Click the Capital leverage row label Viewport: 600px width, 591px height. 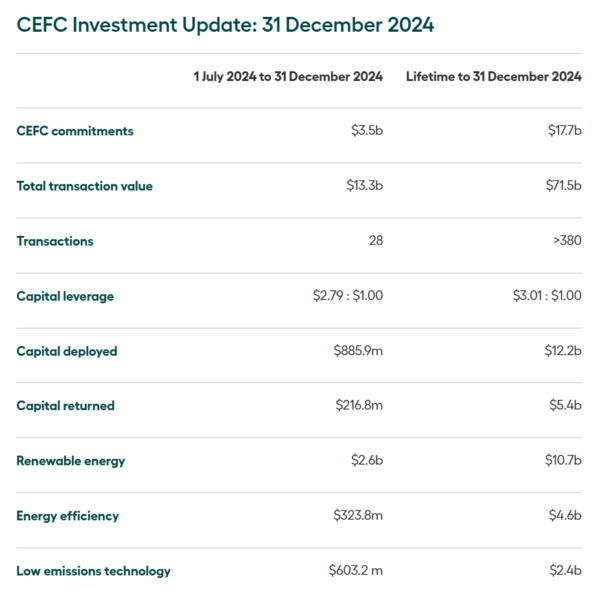point(65,296)
